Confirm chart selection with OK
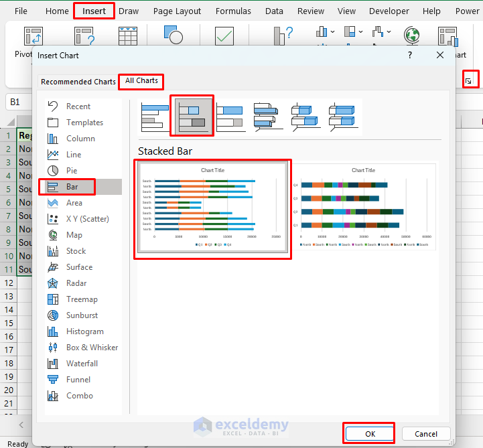Image resolution: width=483 pixels, height=448 pixels. [x=370, y=434]
